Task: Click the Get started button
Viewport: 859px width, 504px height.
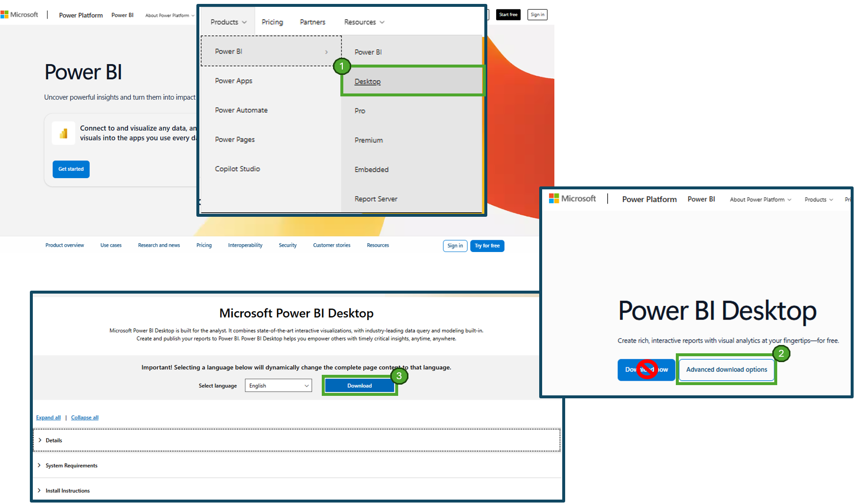Action: coord(71,169)
